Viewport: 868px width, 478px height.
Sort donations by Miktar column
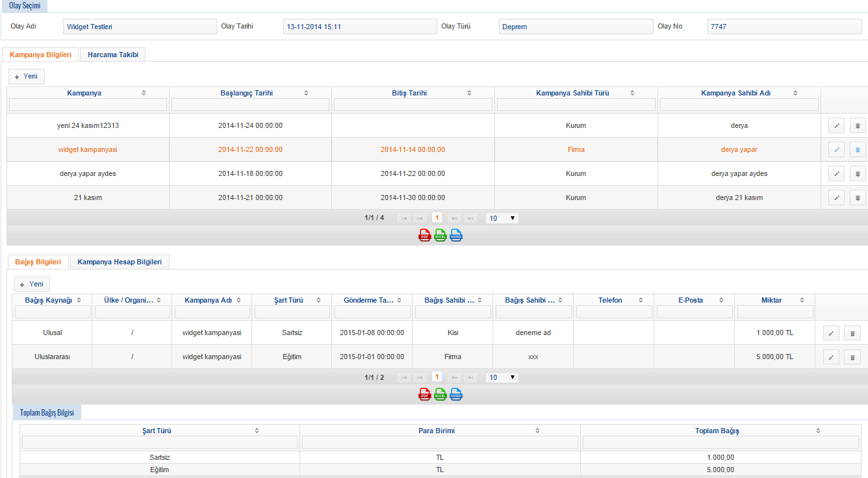click(x=802, y=301)
